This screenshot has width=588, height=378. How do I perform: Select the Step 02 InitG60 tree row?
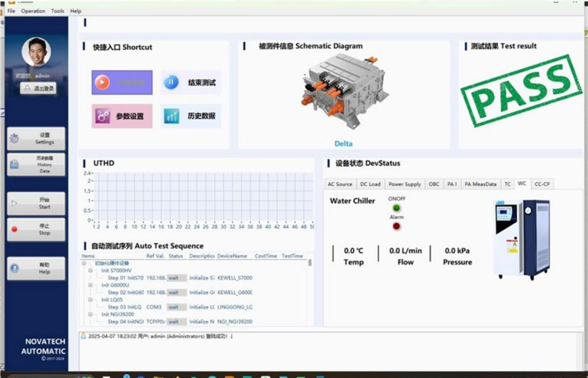[195, 292]
